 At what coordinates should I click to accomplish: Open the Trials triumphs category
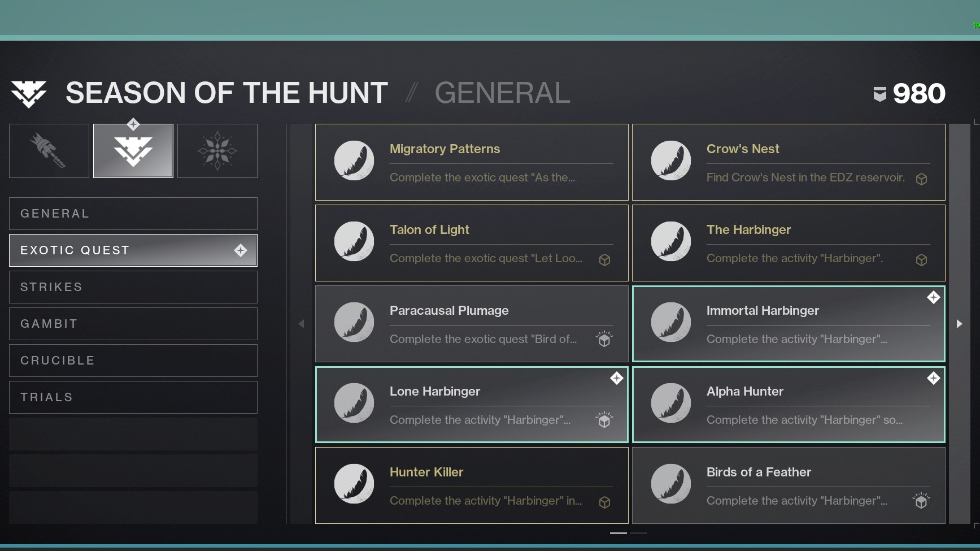133,397
